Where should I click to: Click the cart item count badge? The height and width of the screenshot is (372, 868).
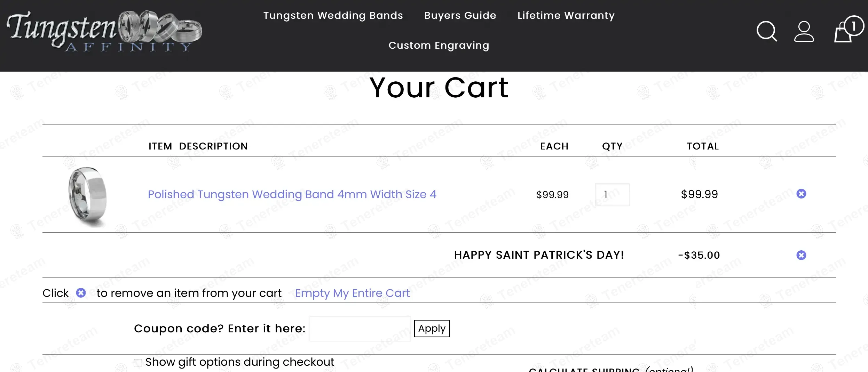point(854,26)
